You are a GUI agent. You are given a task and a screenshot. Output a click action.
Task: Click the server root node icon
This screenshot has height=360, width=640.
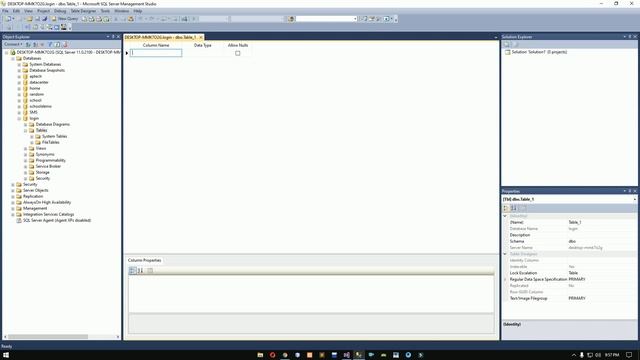pyautogui.click(x=13, y=52)
